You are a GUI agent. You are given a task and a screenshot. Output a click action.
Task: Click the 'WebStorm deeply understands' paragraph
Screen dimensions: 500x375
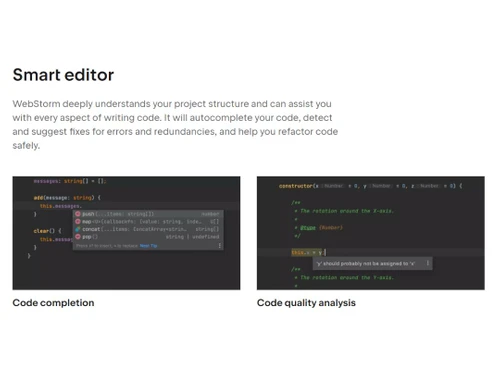[175, 124]
